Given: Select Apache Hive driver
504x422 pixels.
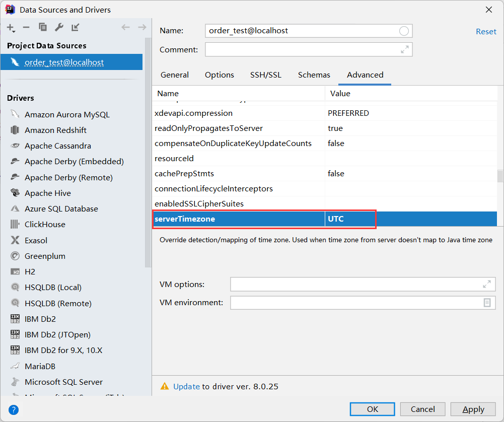Looking at the screenshot, I should point(48,193).
